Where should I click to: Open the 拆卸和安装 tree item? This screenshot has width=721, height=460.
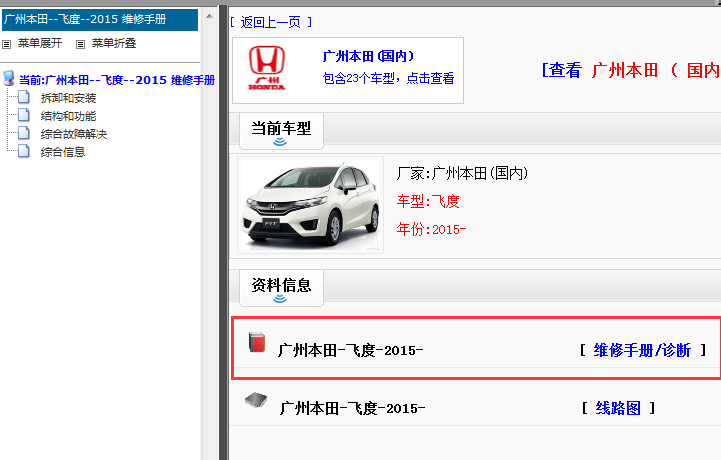click(x=68, y=98)
